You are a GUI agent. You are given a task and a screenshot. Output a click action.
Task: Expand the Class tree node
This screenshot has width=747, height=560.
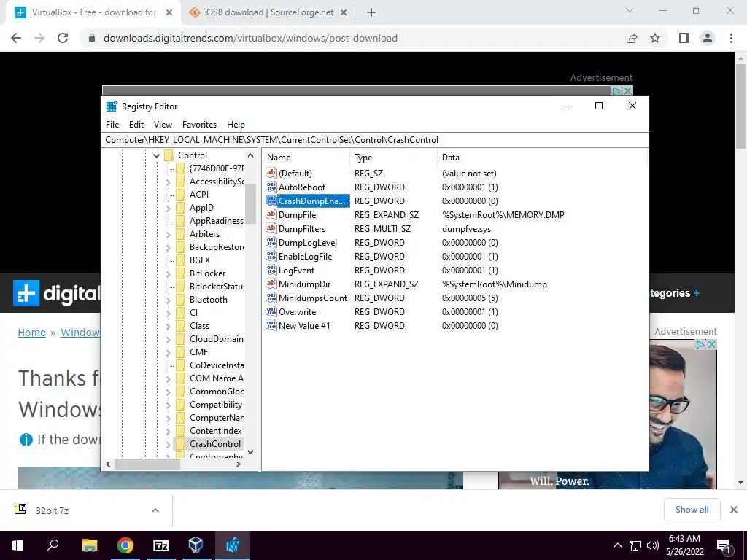pyautogui.click(x=169, y=326)
